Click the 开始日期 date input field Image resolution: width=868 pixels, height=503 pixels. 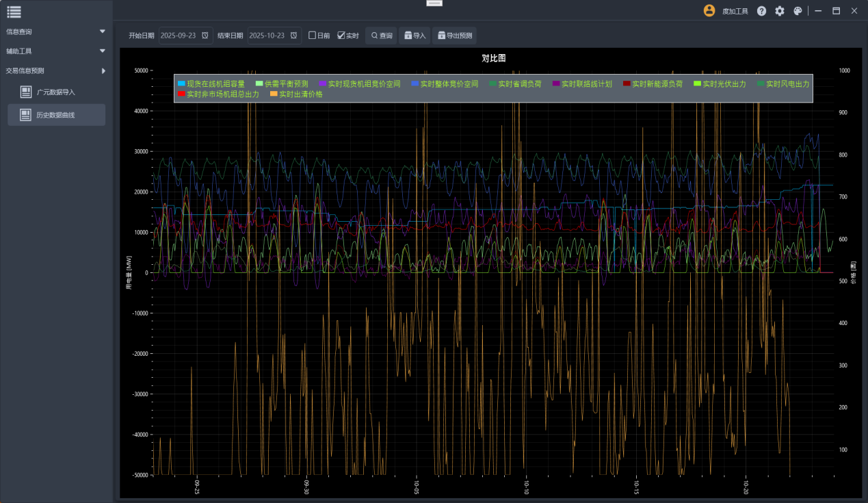tap(179, 36)
